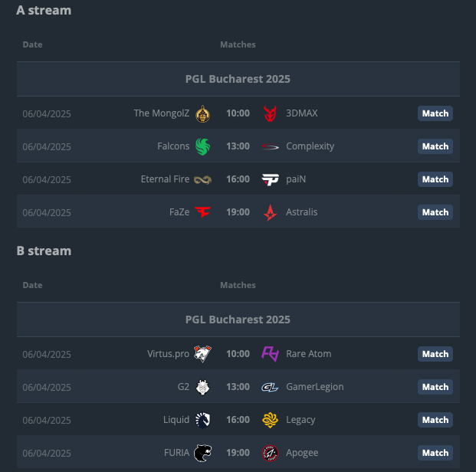
Task: Click the G2 team logo
Action: 202,387
